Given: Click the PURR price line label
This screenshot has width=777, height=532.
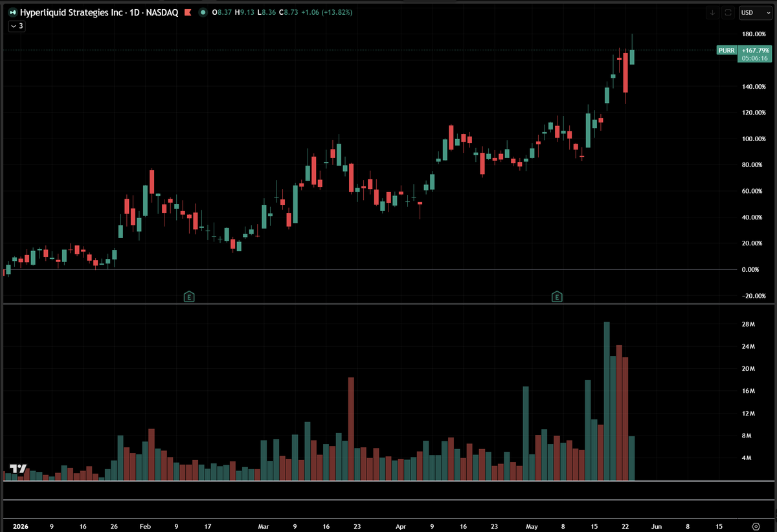Looking at the screenshot, I should coord(725,50).
